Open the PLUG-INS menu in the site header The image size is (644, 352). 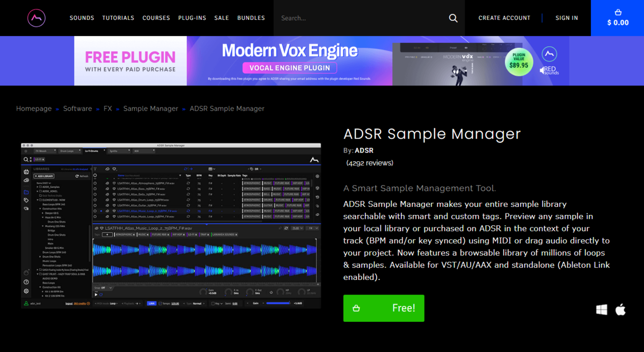pyautogui.click(x=192, y=18)
